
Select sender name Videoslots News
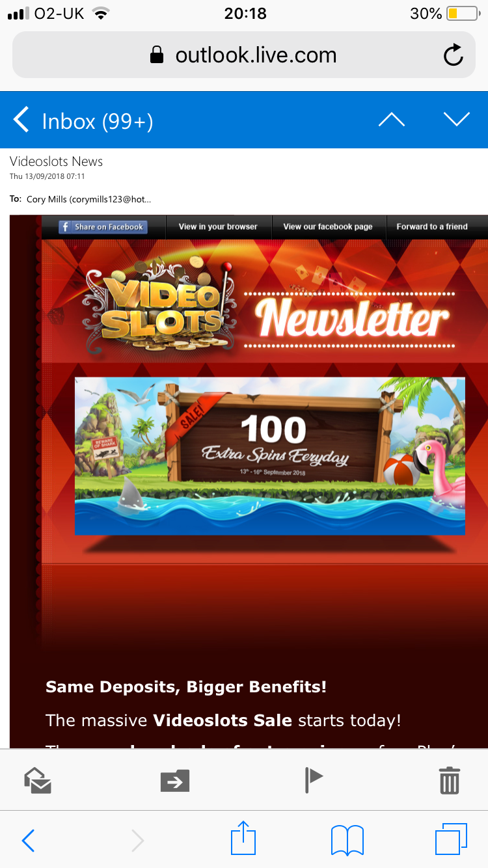pos(56,161)
